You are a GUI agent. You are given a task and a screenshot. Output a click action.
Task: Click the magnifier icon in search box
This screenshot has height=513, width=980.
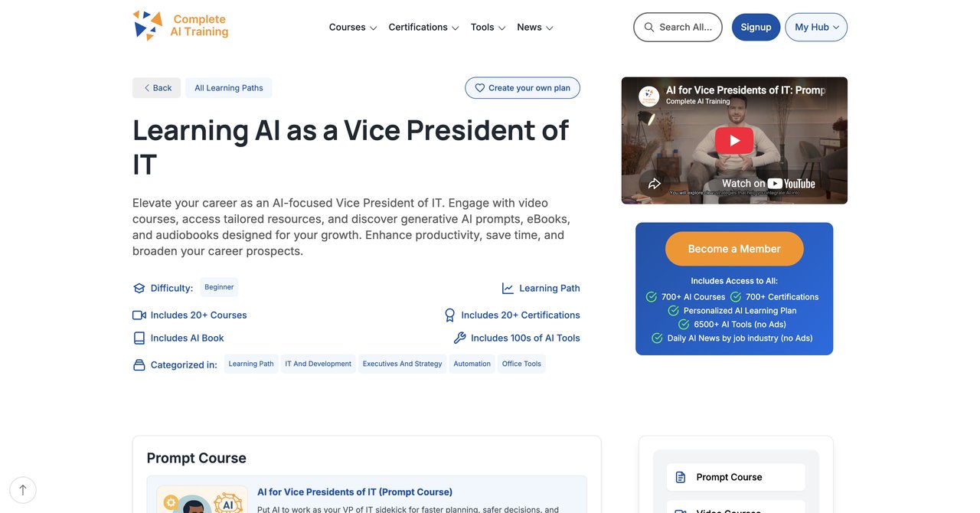(x=649, y=27)
